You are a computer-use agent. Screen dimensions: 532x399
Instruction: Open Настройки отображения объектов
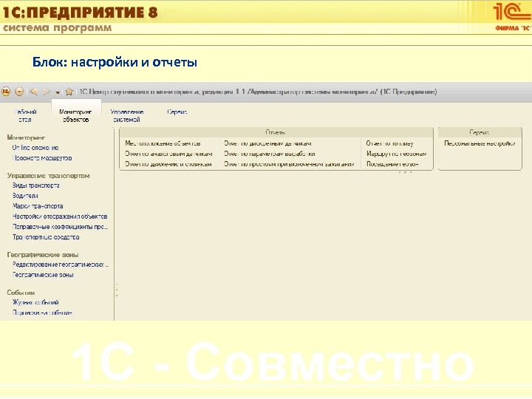coord(60,216)
